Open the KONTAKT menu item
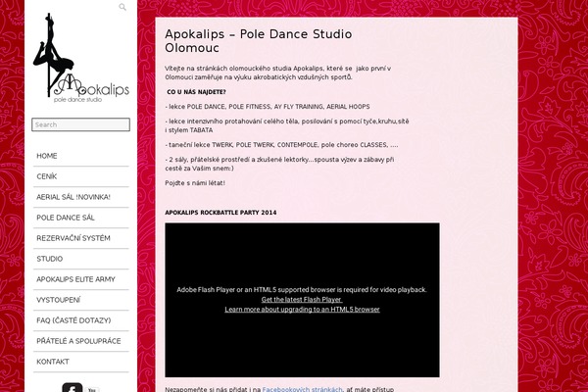 81,363
